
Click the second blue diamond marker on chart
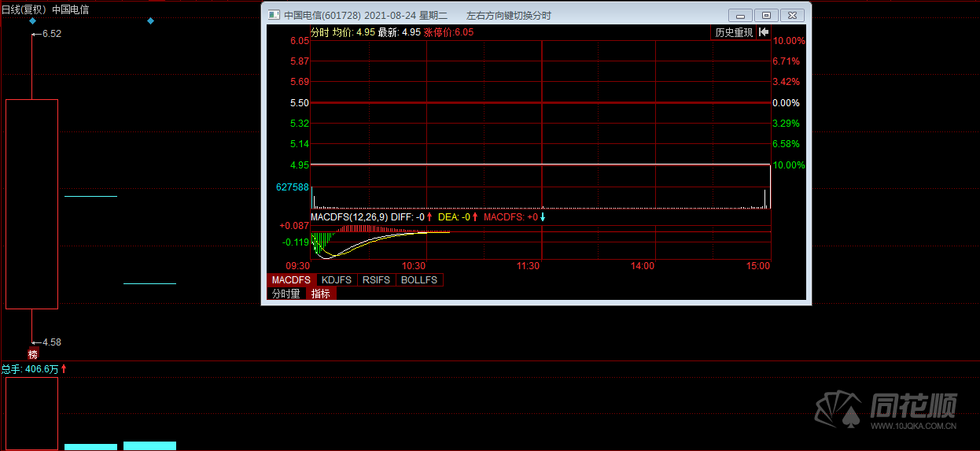150,21
